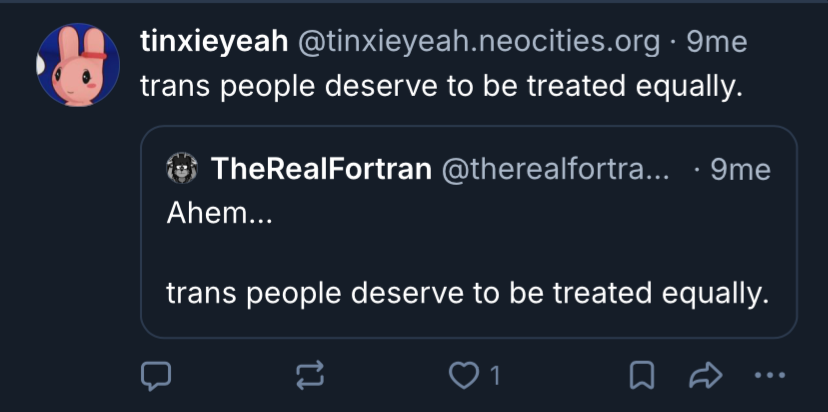The height and width of the screenshot is (412, 828).
Task: Click the dot separator before tinxieyeah's timestamp
Action: coord(673,42)
